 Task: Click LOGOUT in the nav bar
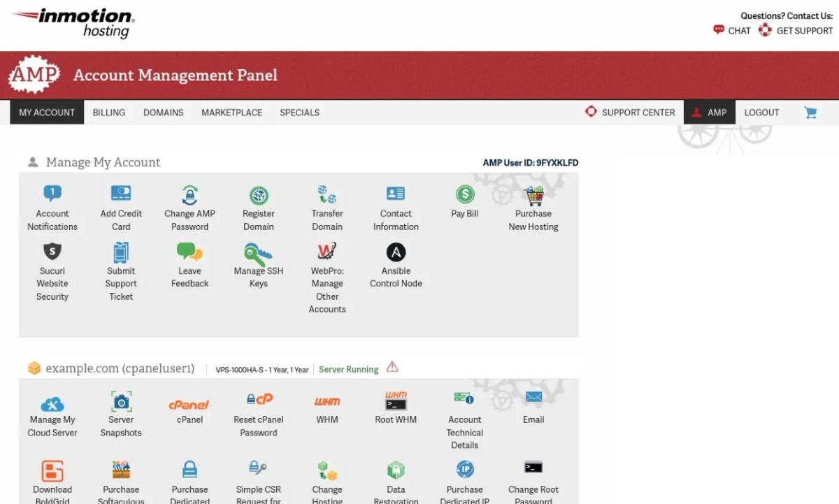[x=761, y=113]
